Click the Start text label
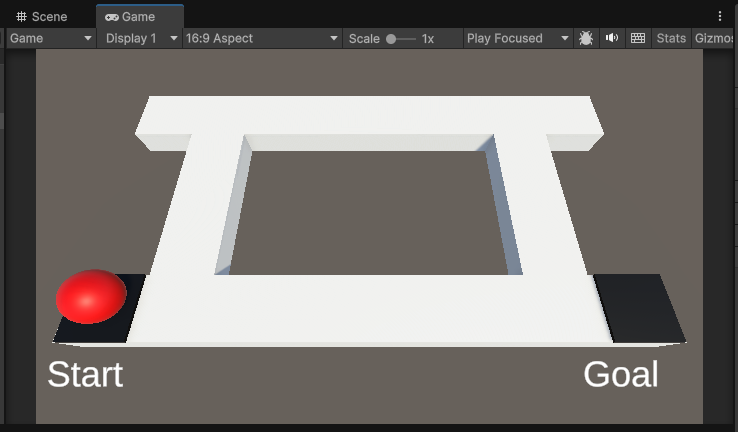 pos(85,375)
